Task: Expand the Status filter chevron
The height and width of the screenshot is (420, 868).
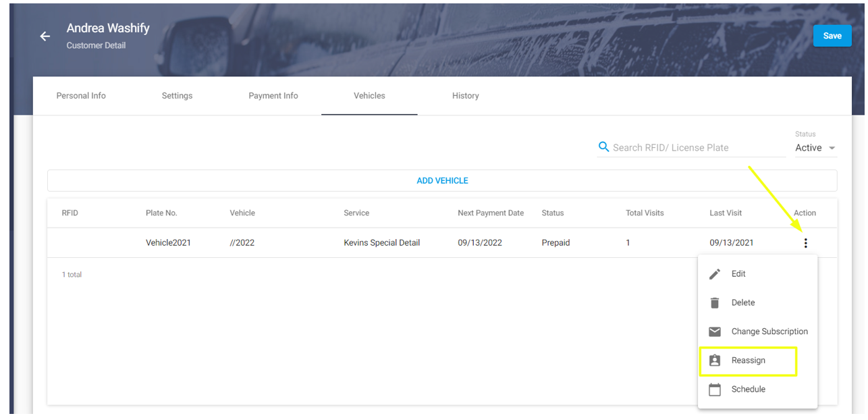Action: [x=831, y=148]
